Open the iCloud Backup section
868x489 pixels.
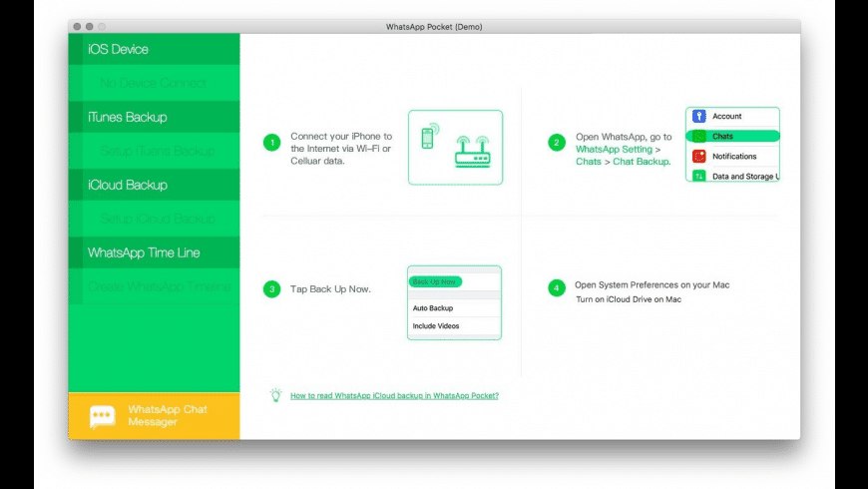(x=154, y=185)
